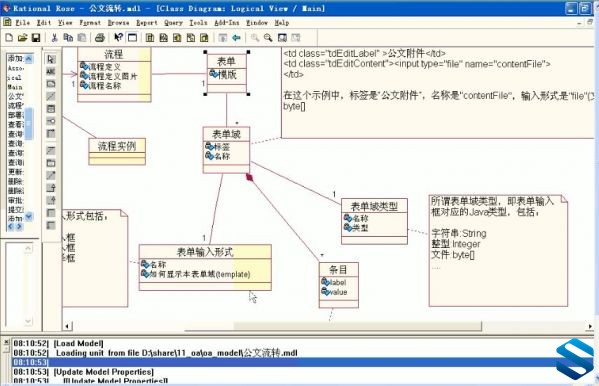Click the browser tree scroll-right arrow
This screenshot has width=599, height=386.
click(19, 226)
